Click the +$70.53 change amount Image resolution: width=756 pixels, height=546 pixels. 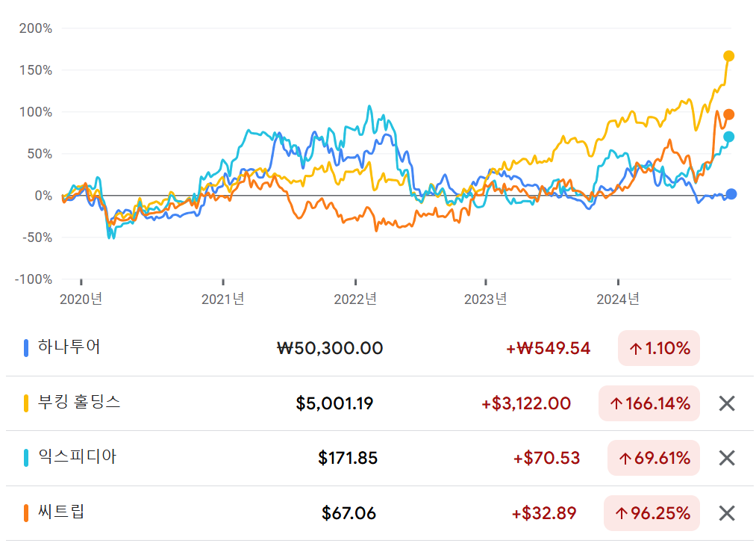pos(546,458)
